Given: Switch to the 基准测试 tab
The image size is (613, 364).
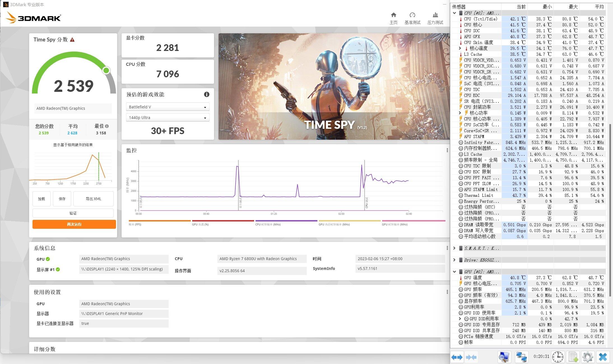Looking at the screenshot, I should 412,18.
